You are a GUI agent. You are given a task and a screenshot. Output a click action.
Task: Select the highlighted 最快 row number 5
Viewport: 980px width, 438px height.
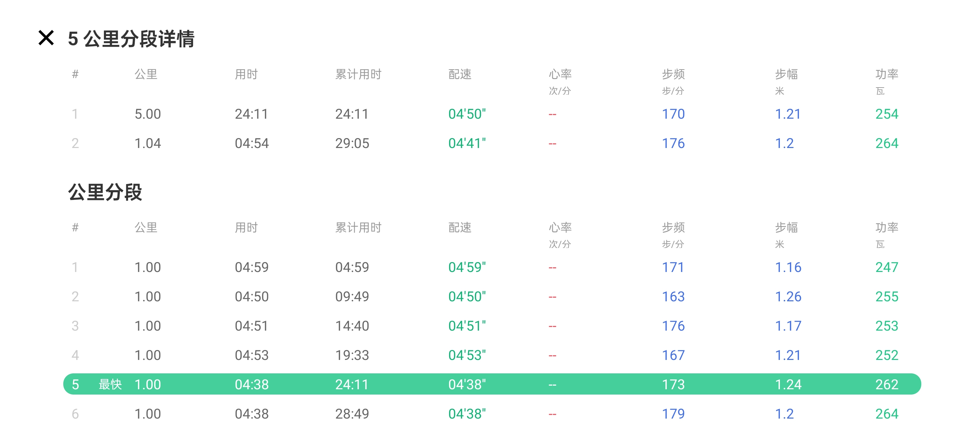click(x=75, y=384)
